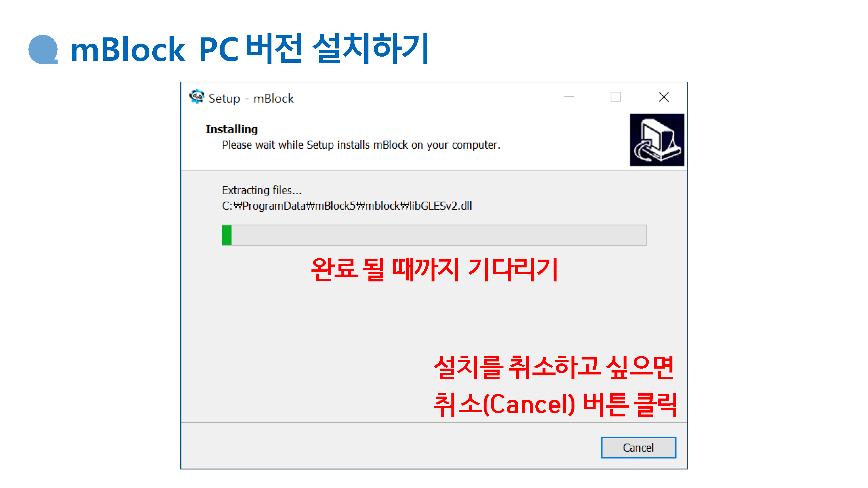Click the blue speech bubble beside slide title
This screenshot has height=488, width=868.
pyautogui.click(x=43, y=49)
